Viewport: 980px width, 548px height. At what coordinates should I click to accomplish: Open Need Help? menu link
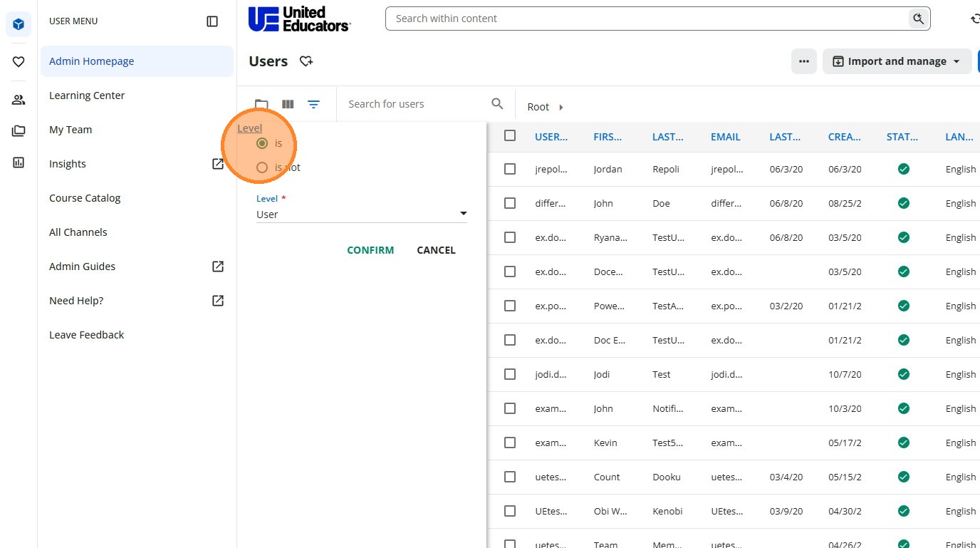(76, 301)
